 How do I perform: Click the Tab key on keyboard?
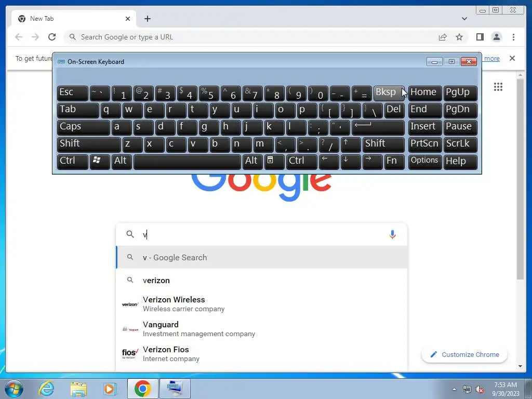tap(78, 110)
